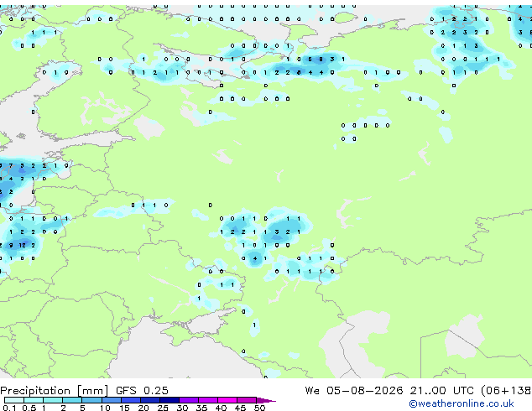Click the '10' legend scale label
Image resolution: width=532 pixels, height=411 pixels.
point(105,408)
